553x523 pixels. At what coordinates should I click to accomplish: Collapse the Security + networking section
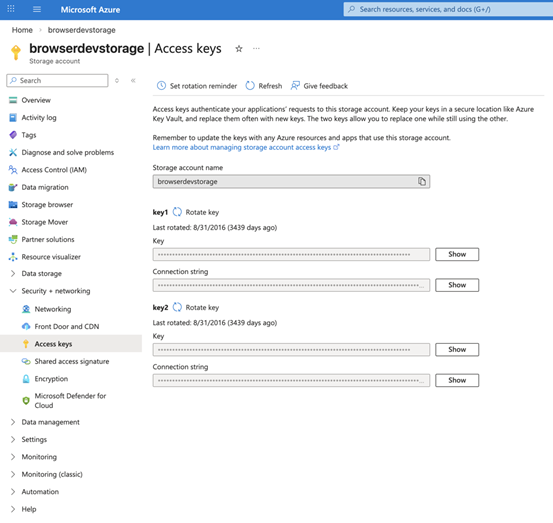pyautogui.click(x=13, y=291)
